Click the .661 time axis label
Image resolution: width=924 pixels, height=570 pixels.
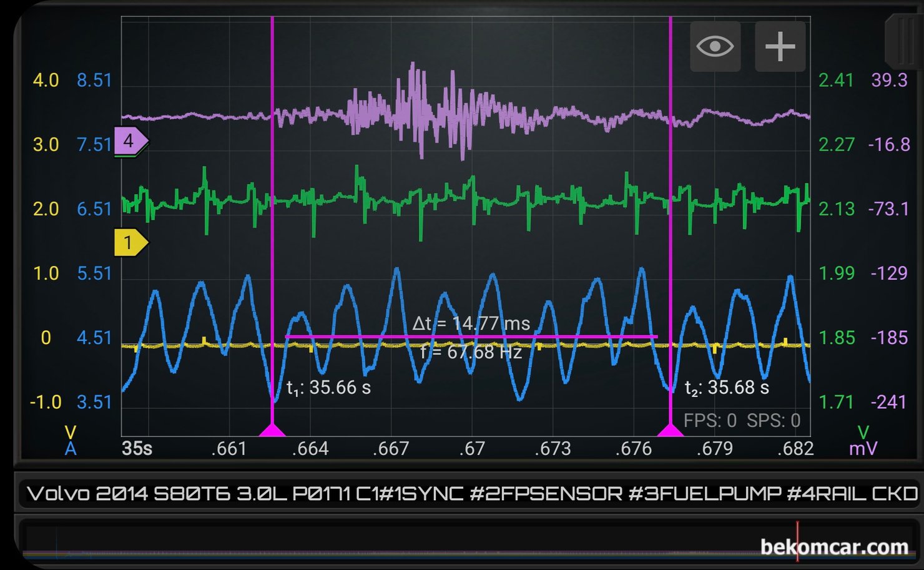tap(229, 448)
